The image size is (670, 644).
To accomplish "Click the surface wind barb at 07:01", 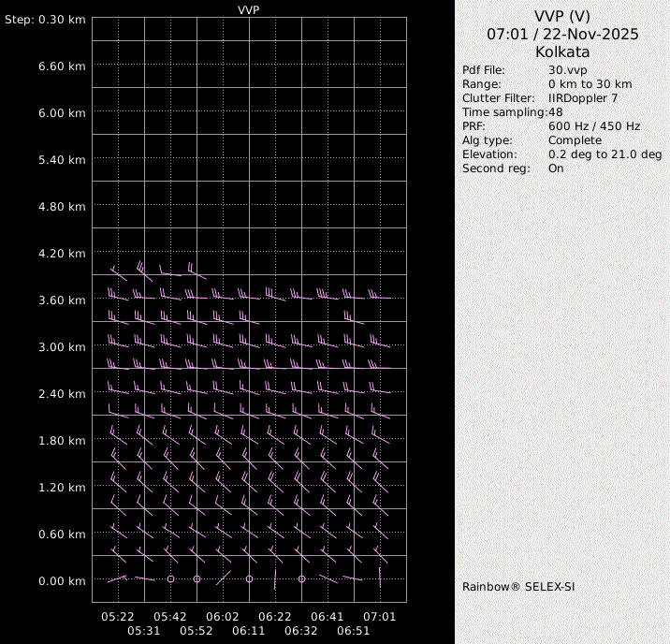I will 380,576.
